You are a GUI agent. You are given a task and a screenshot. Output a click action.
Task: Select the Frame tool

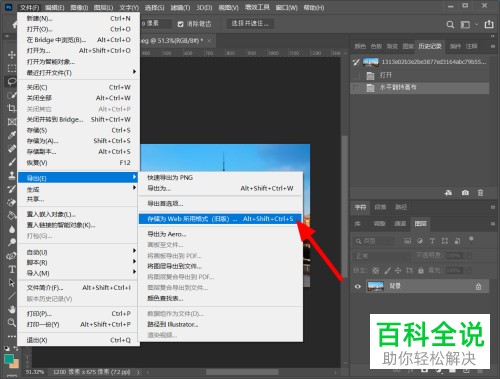[x=12, y=122]
